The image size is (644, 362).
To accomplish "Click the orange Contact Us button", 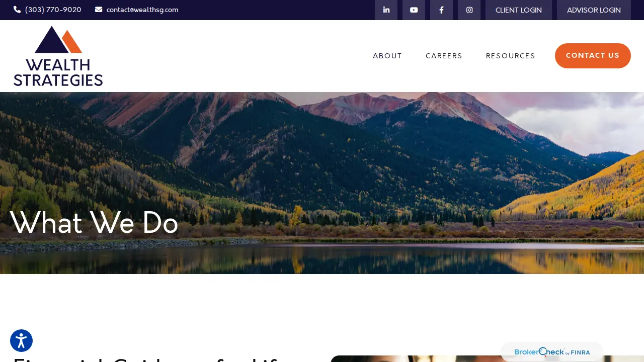I will 593,56.
